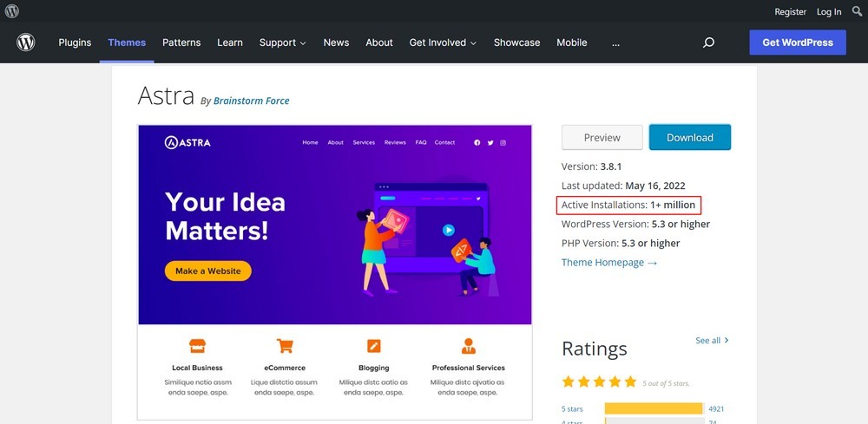Image resolution: width=868 pixels, height=424 pixels.
Task: Click the Download button
Action: click(689, 137)
